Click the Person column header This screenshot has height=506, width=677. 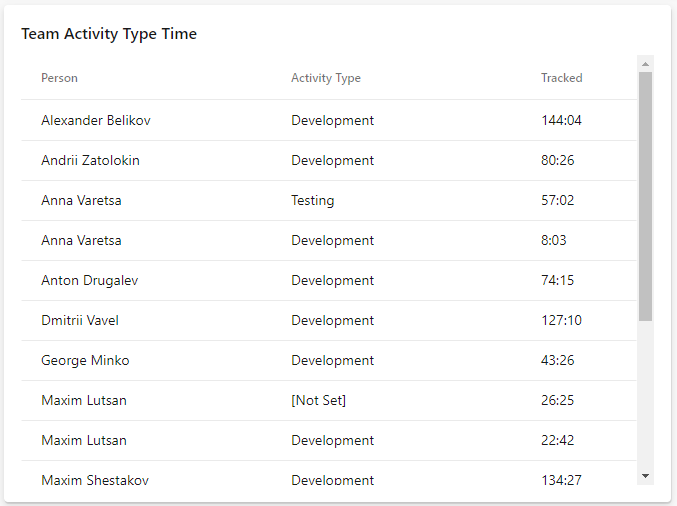tap(59, 78)
